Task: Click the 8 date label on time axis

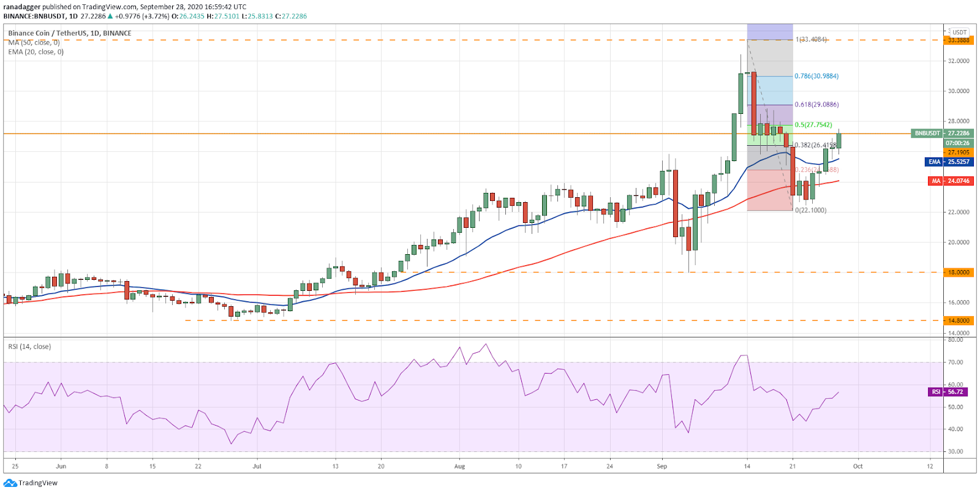Action: [x=107, y=466]
